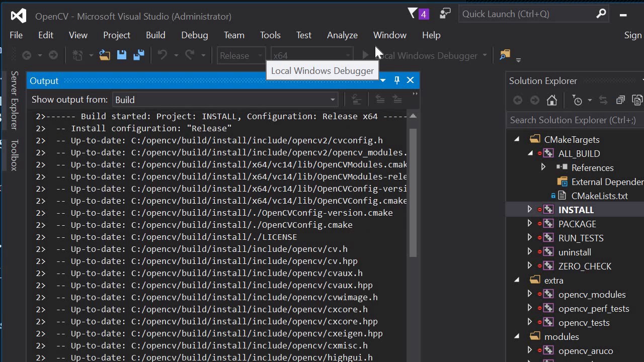The height and width of the screenshot is (362, 644).
Task: Select the opencv_aruco project
Action: tap(586, 350)
